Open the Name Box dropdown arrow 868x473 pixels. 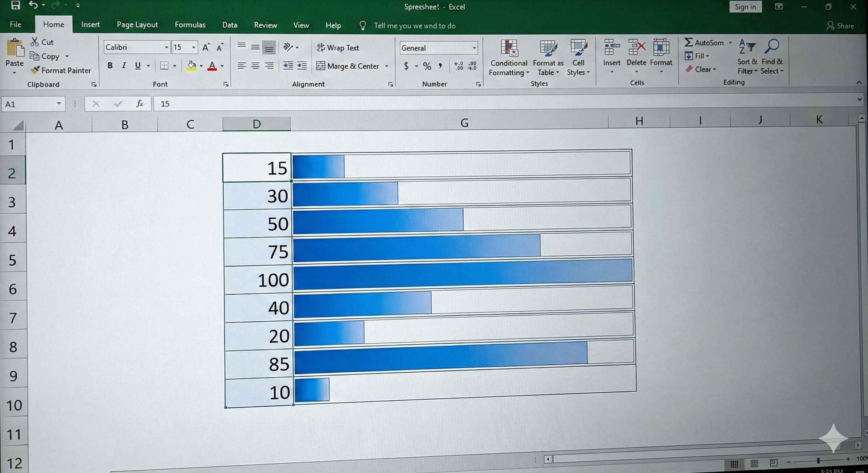pyautogui.click(x=59, y=104)
